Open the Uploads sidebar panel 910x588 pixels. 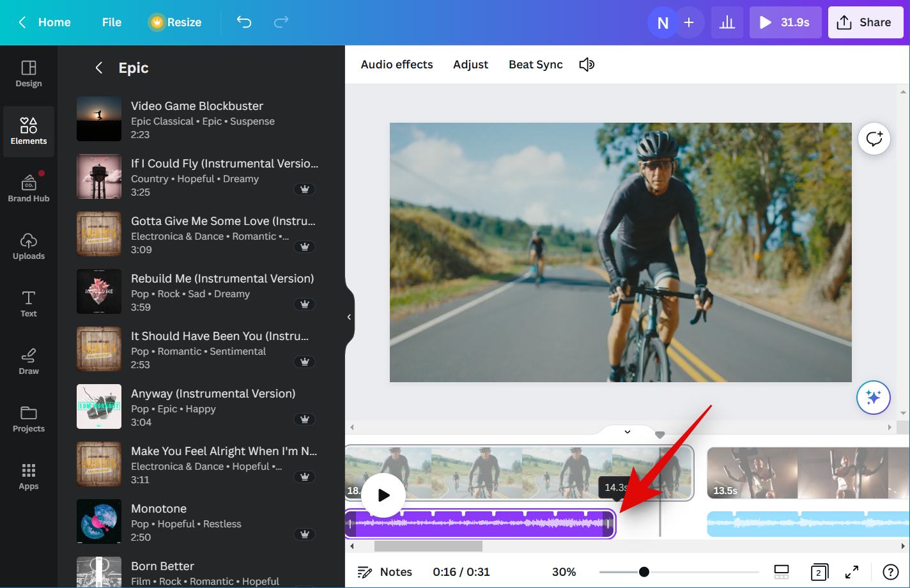coord(29,246)
